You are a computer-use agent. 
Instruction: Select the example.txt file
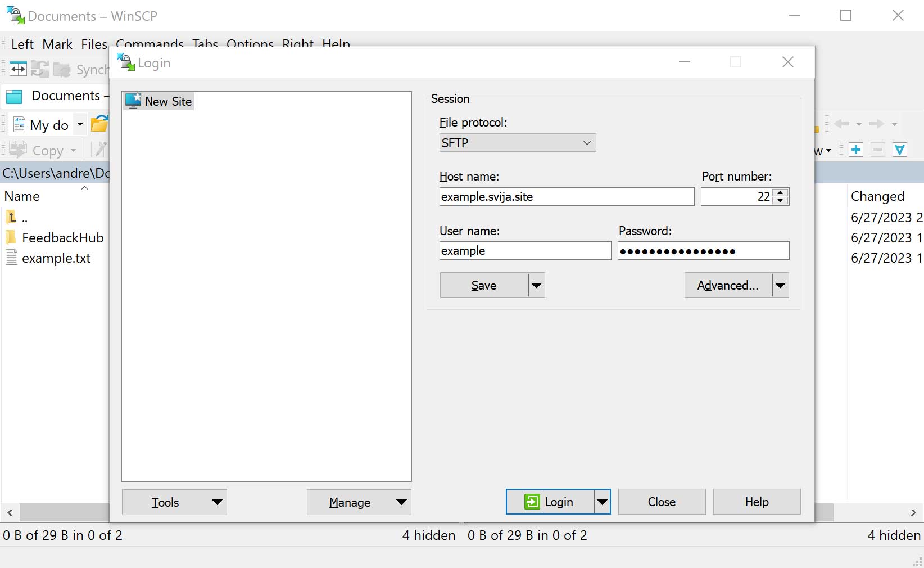[x=56, y=258]
